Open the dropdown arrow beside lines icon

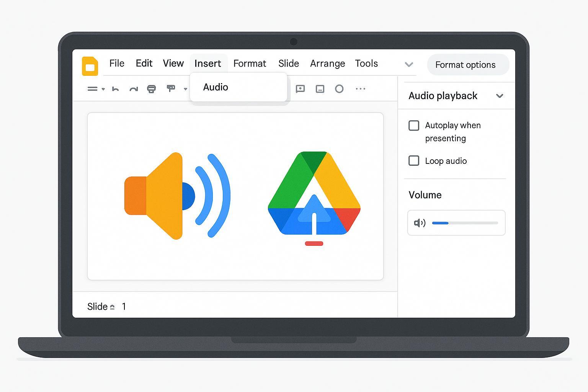click(x=103, y=89)
